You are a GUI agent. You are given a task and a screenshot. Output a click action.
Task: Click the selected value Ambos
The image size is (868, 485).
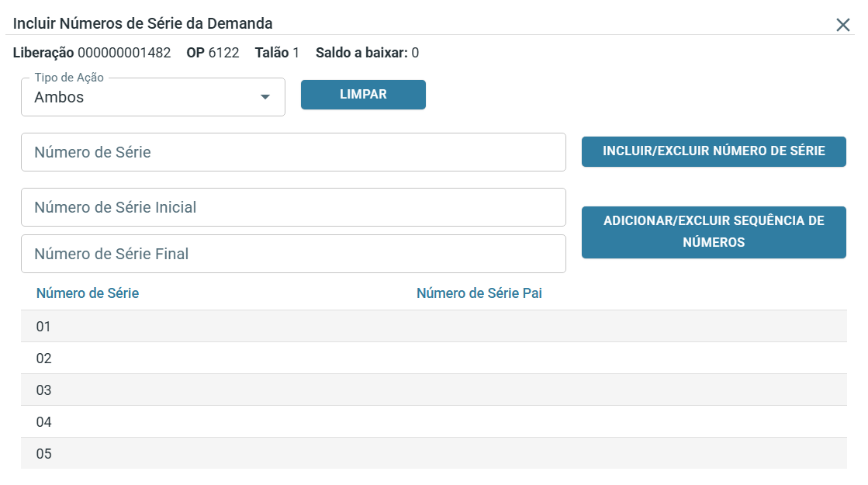60,98
